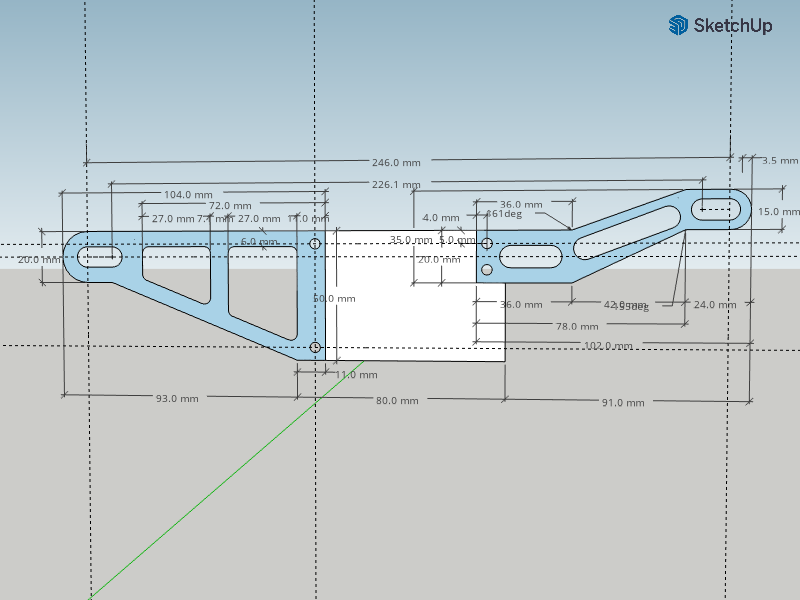Select the 80.0 mm dimension label
The width and height of the screenshot is (800, 600).
tap(397, 400)
